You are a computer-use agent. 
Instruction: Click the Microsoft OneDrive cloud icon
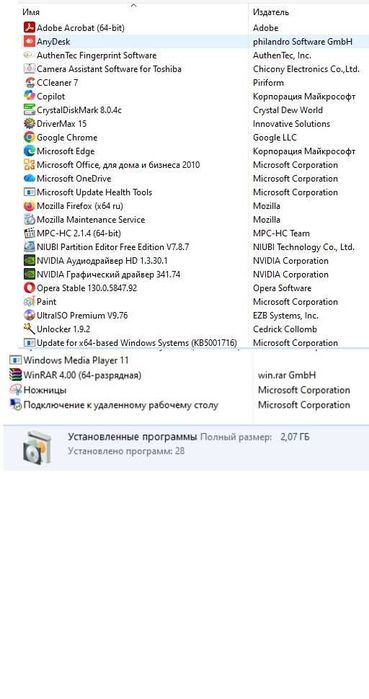tap(29, 178)
